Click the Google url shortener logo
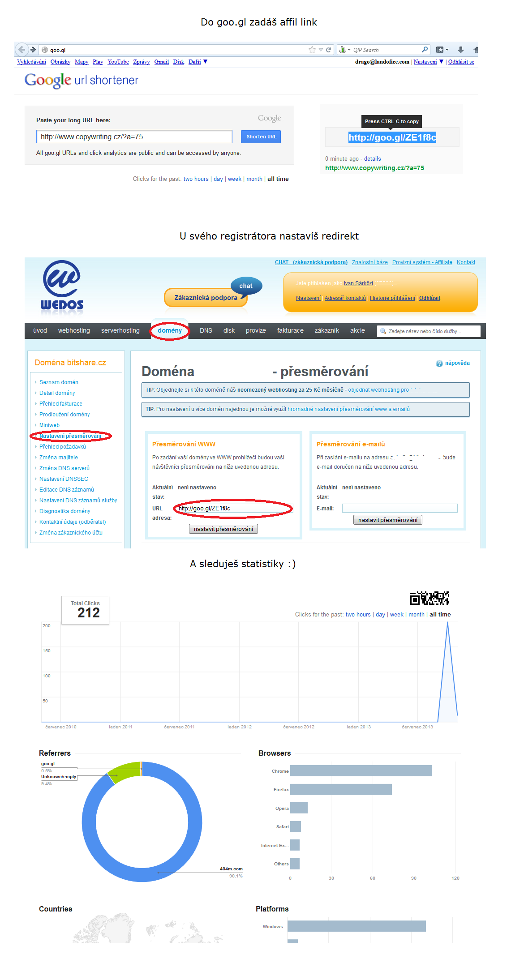Image resolution: width=524 pixels, height=980 pixels. click(82, 80)
